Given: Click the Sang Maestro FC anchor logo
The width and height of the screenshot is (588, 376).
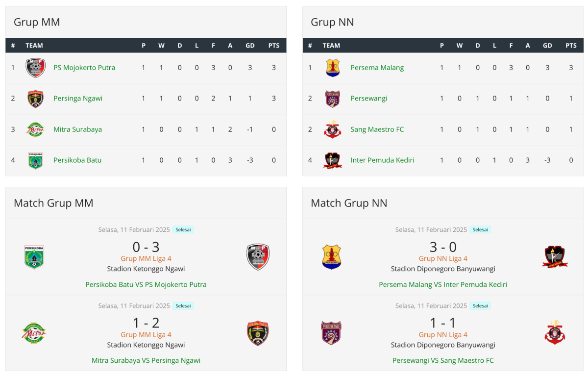Looking at the screenshot, I should (x=332, y=129).
